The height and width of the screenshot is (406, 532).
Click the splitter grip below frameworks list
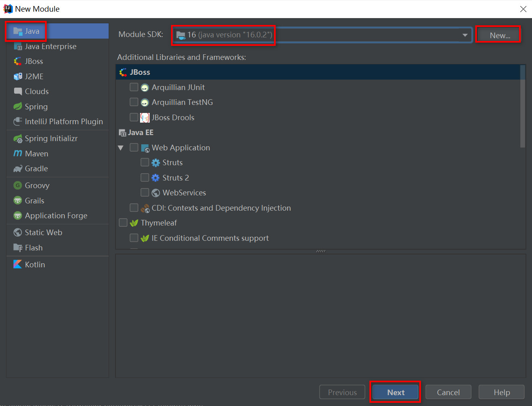click(x=321, y=251)
